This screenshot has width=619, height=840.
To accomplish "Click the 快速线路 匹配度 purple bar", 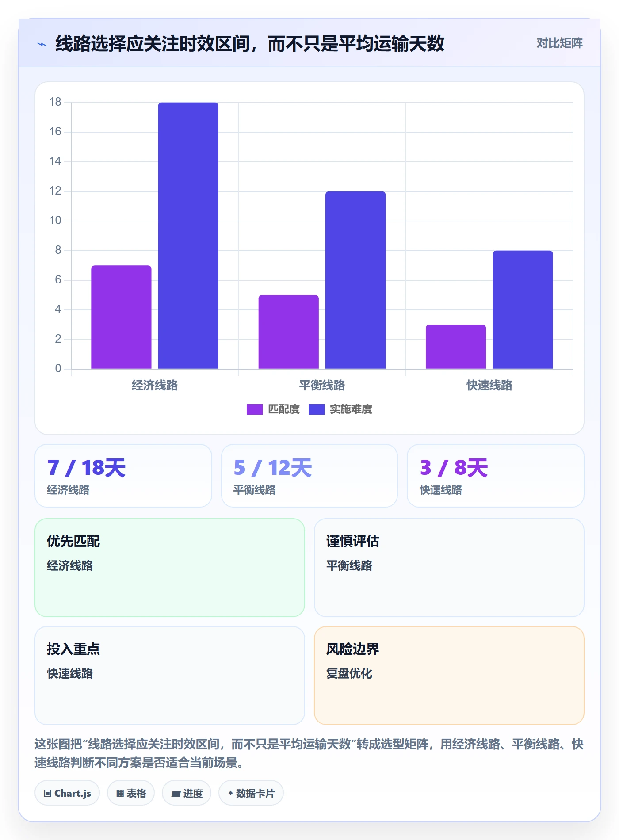I will pyautogui.click(x=456, y=347).
